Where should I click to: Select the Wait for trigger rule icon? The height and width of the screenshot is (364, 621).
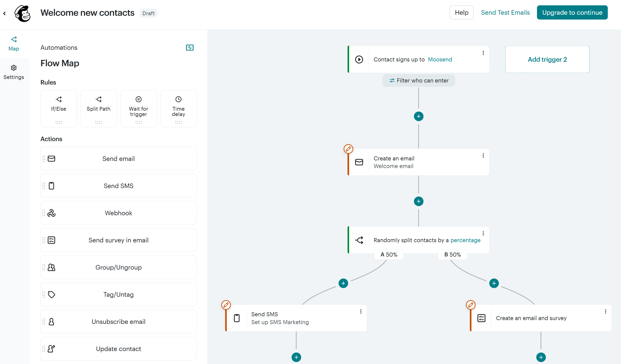pos(138,99)
